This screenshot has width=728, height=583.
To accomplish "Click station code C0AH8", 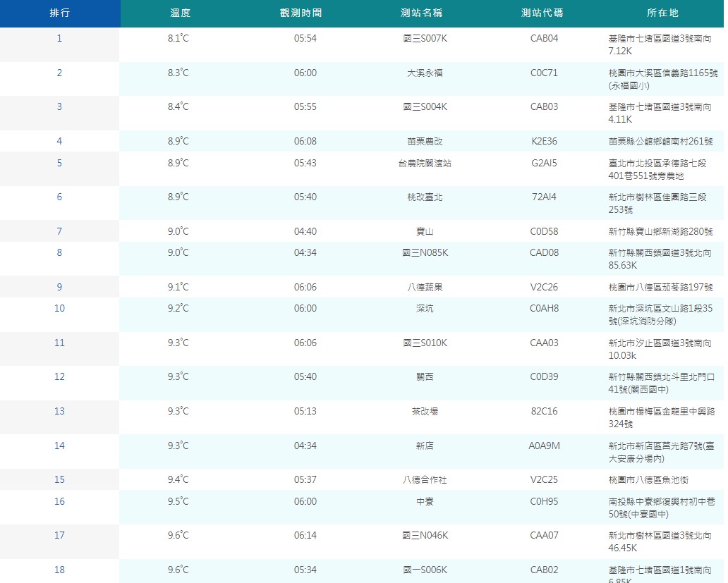I will (x=544, y=309).
